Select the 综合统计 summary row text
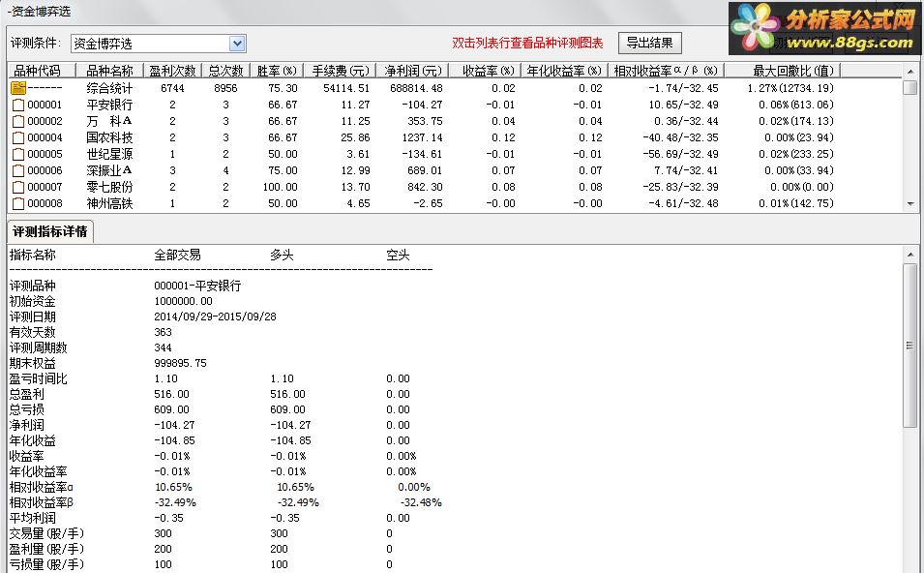The height and width of the screenshot is (573, 924). point(109,88)
